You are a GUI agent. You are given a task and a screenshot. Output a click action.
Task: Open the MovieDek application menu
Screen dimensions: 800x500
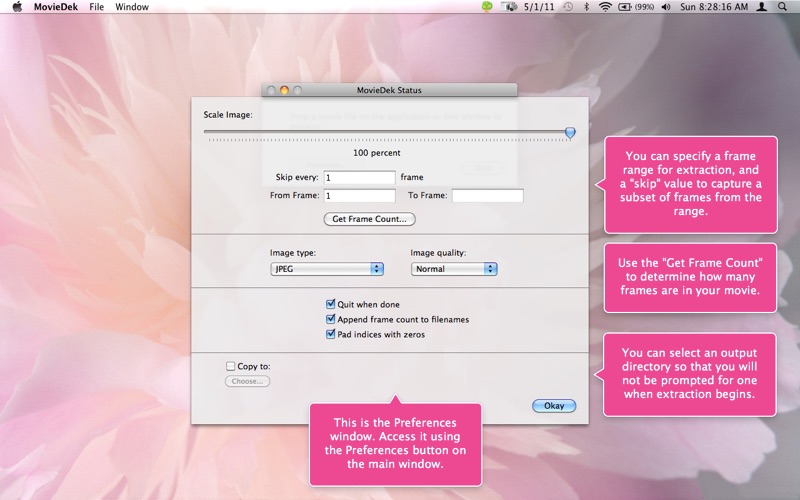pyautogui.click(x=56, y=7)
